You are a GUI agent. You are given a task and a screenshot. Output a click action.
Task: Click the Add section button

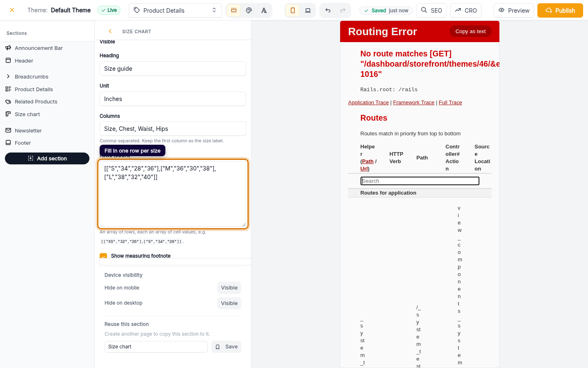point(47,158)
